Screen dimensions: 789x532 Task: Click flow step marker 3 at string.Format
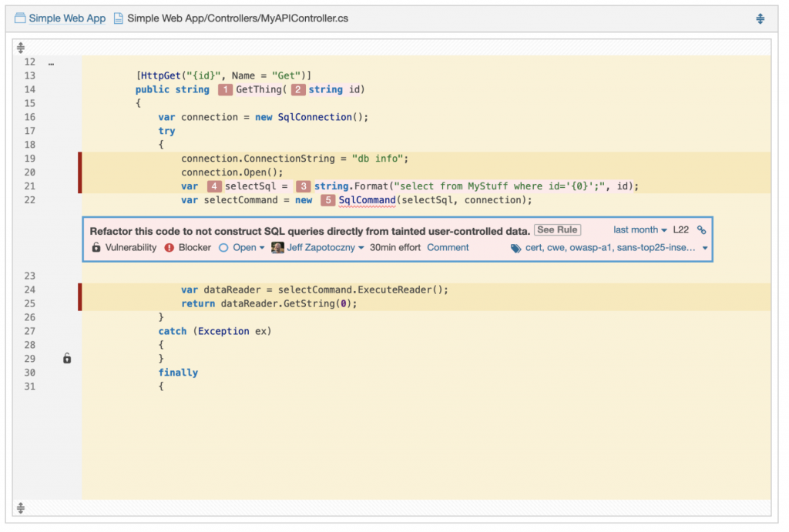coord(304,186)
